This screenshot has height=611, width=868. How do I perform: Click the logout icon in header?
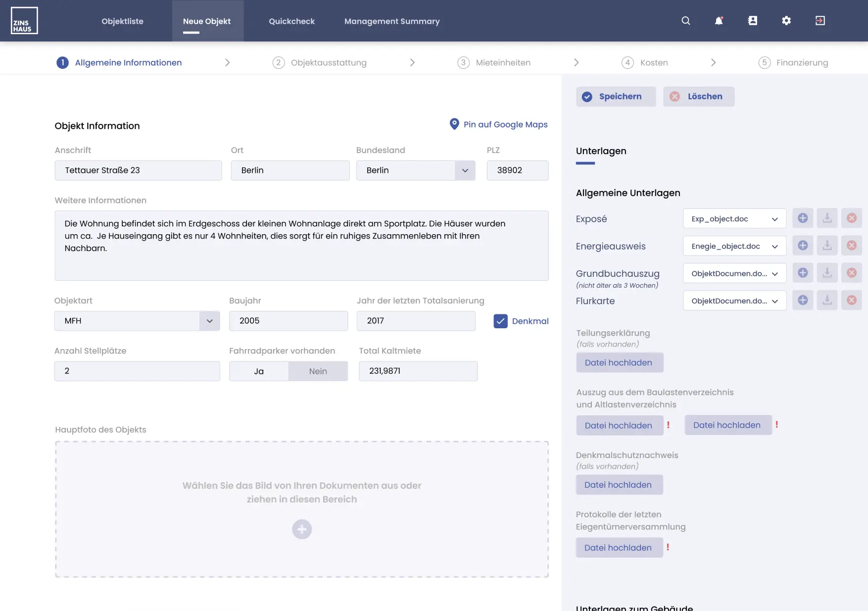tap(820, 21)
